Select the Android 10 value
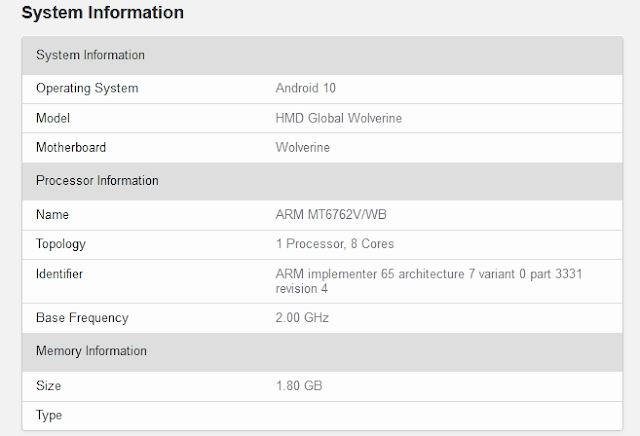 pos(306,88)
